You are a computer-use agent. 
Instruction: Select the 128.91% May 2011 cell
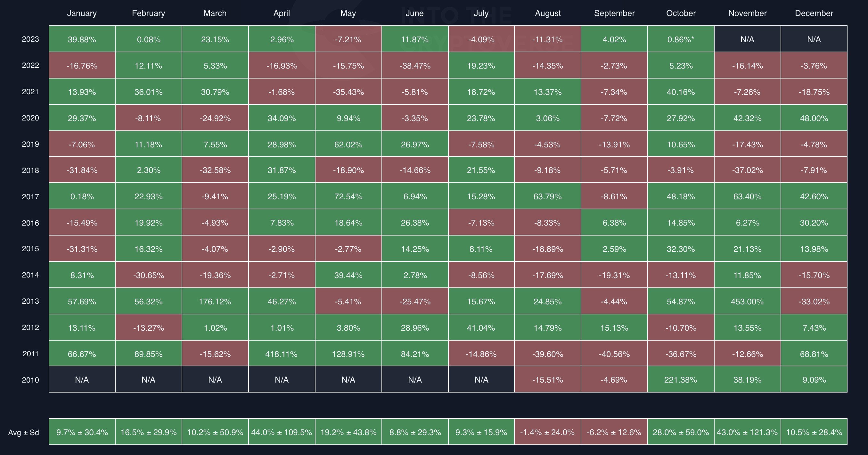(348, 354)
